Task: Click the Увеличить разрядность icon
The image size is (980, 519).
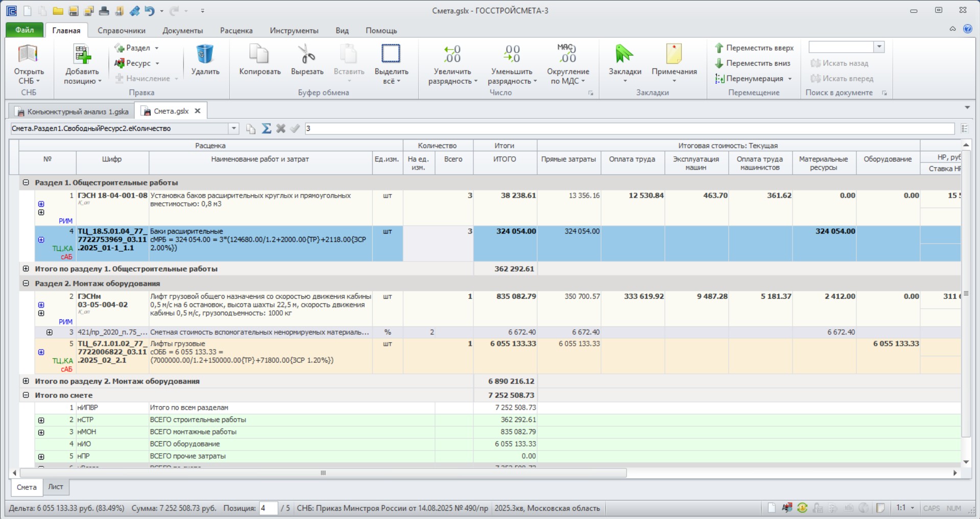Action: (x=452, y=54)
